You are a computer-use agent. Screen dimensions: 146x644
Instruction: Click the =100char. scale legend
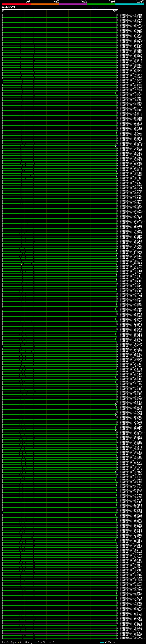tap(109, 642)
